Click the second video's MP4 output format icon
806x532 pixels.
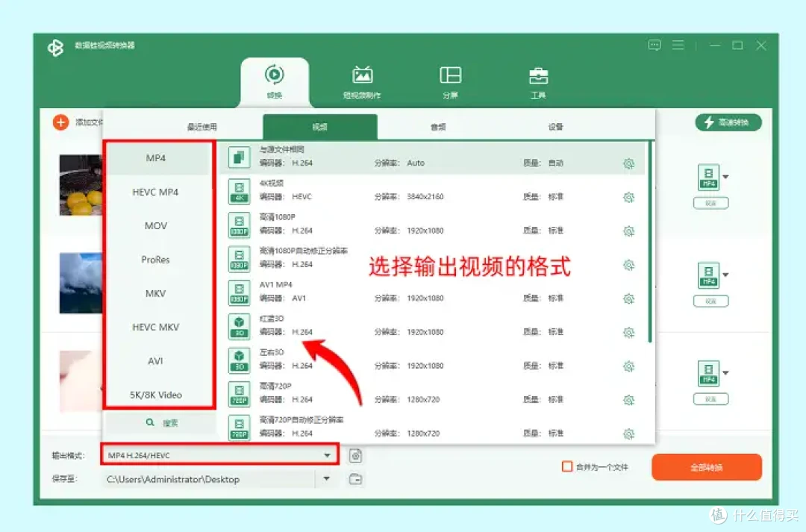pyautogui.click(x=708, y=275)
